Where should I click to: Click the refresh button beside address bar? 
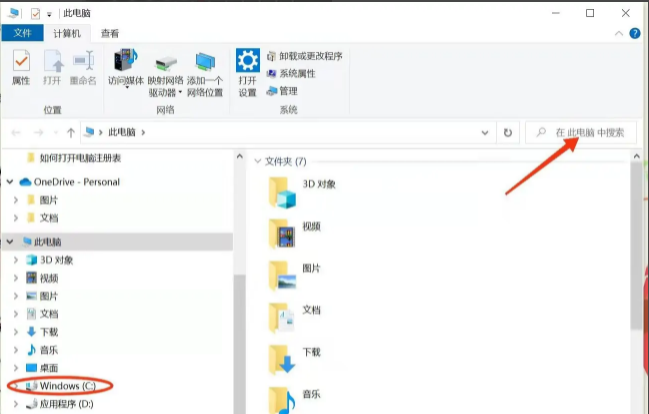(x=508, y=132)
